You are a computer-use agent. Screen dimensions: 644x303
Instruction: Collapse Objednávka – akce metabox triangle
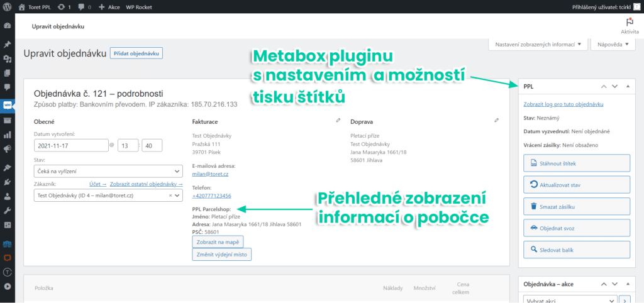pos(628,284)
